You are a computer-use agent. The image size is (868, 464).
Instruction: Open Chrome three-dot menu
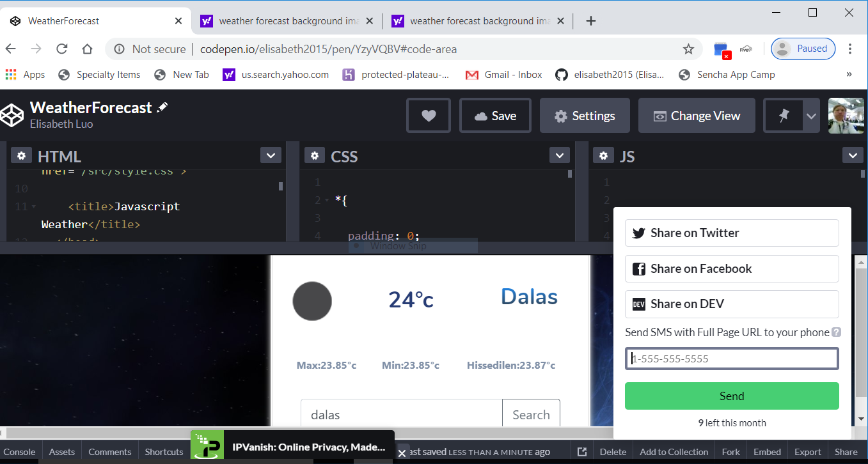point(850,49)
